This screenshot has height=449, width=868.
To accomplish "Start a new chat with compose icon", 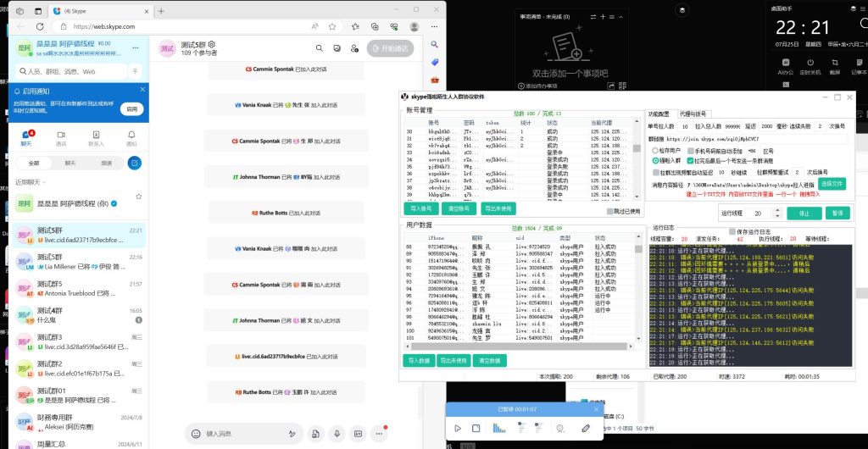I will (x=133, y=164).
